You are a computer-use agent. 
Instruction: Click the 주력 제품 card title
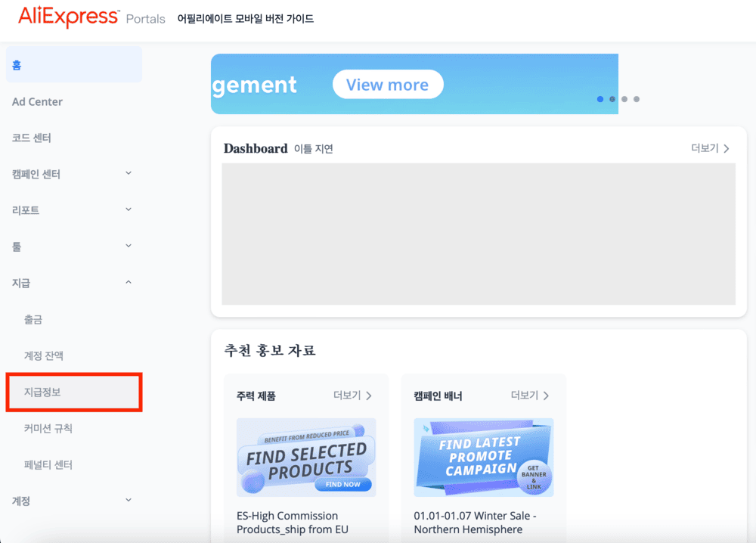click(x=256, y=396)
